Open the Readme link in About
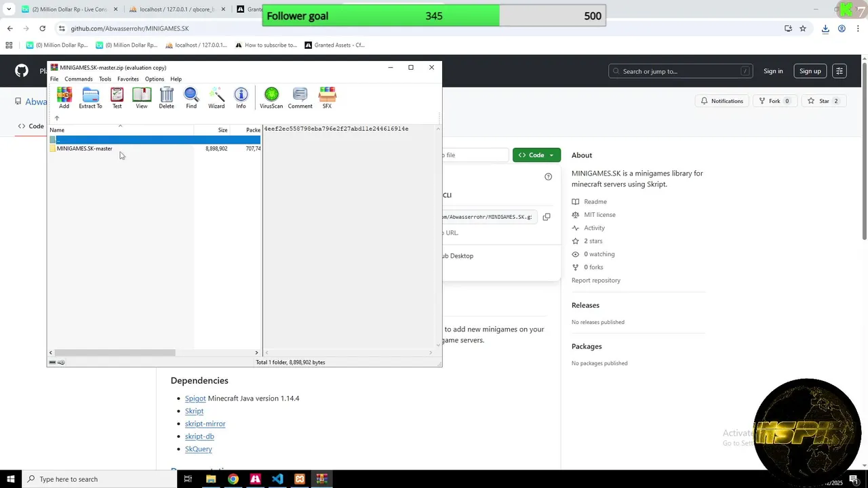This screenshot has width=868, height=488. (x=595, y=202)
